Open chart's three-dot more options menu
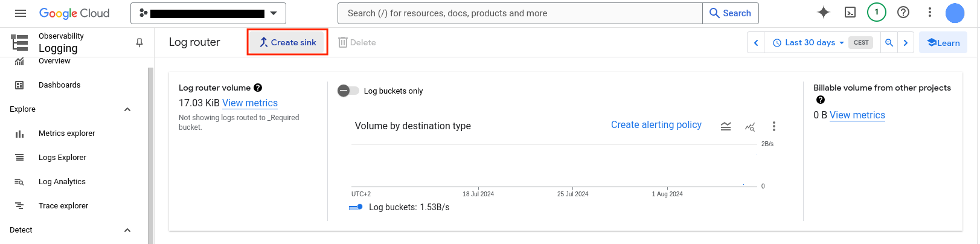Viewport: 980px width, 244px height. [774, 126]
